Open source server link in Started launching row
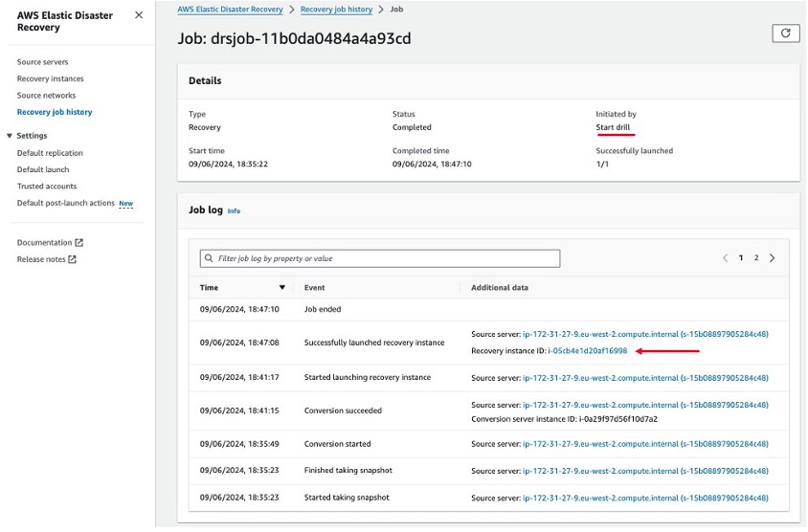Viewport: 808px width, 532px height. 645,378
